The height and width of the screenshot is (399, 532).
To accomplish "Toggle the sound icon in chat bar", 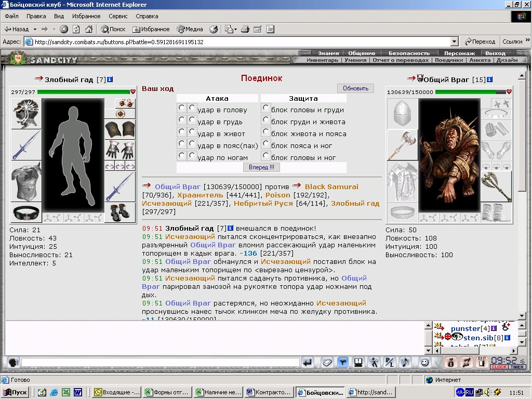I will pyautogui.click(x=405, y=363).
